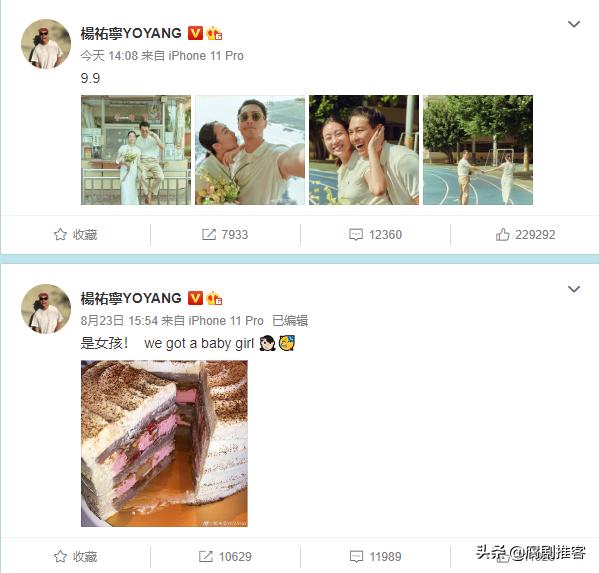Click the crown membership badge on the second post

click(x=214, y=298)
